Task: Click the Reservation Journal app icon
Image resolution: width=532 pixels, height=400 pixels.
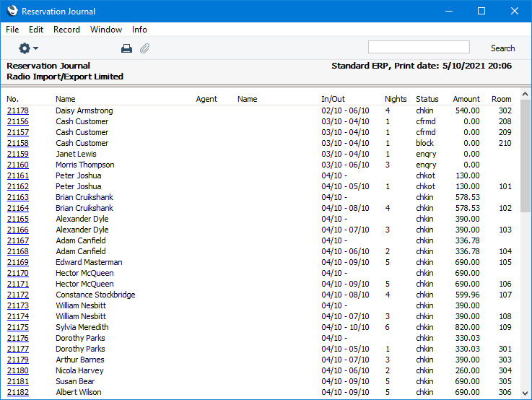Action: (12, 11)
